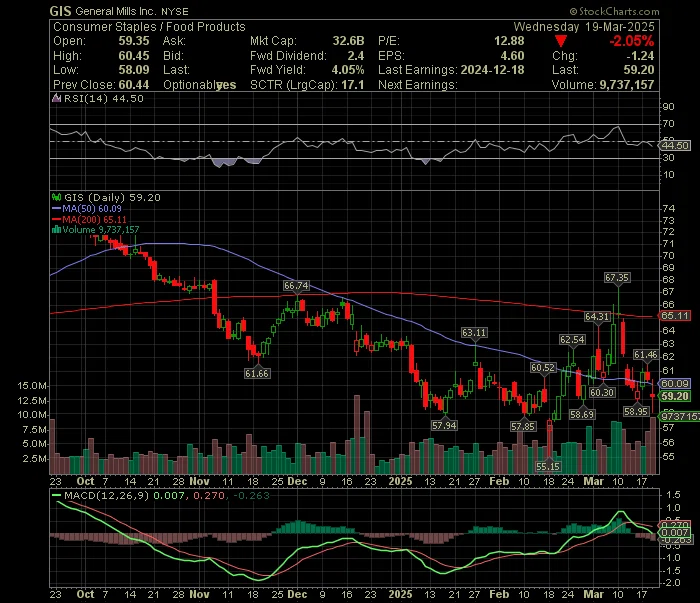Click the 63.11 high price label
The width and height of the screenshot is (700, 603).
(474, 333)
